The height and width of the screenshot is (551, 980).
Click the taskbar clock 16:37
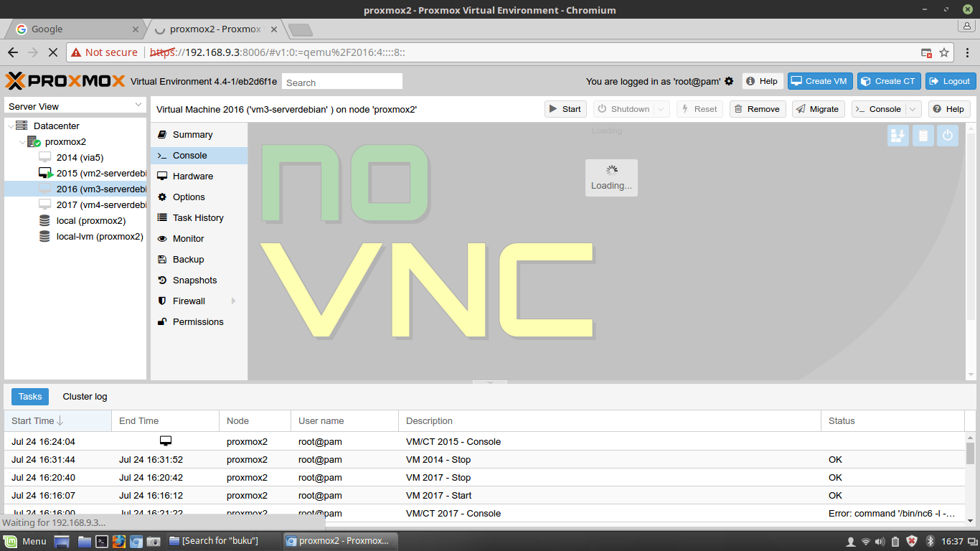click(x=952, y=541)
